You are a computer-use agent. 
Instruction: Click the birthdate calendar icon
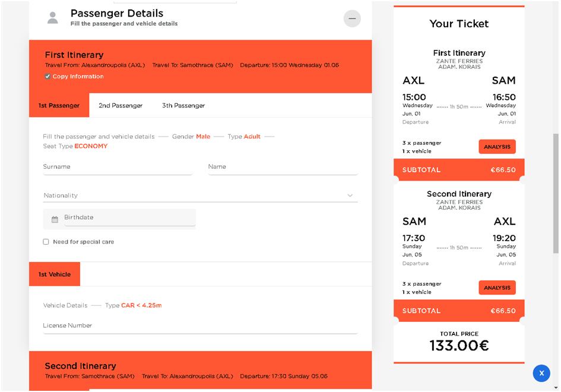[55, 219]
